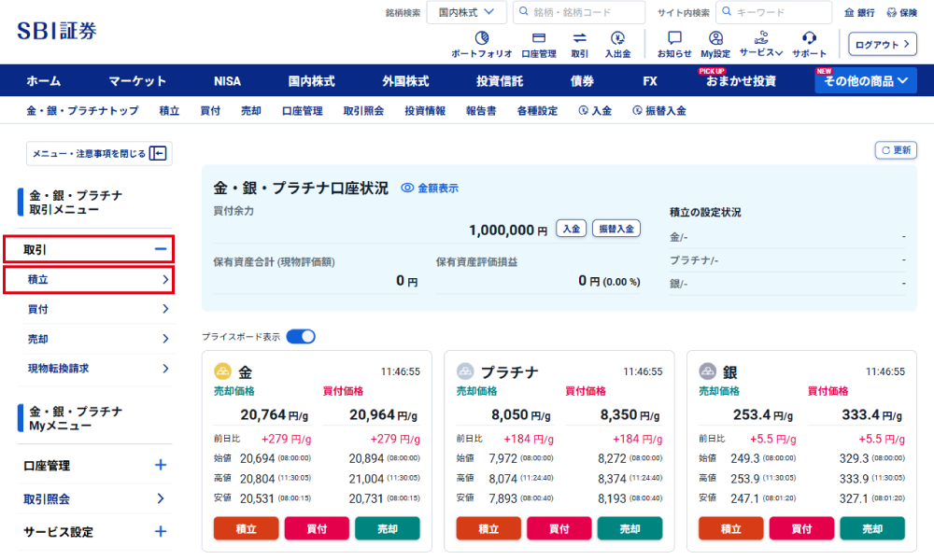This screenshot has width=934, height=560.
Task: Open the NISA main navigation tab
Action: click(227, 81)
